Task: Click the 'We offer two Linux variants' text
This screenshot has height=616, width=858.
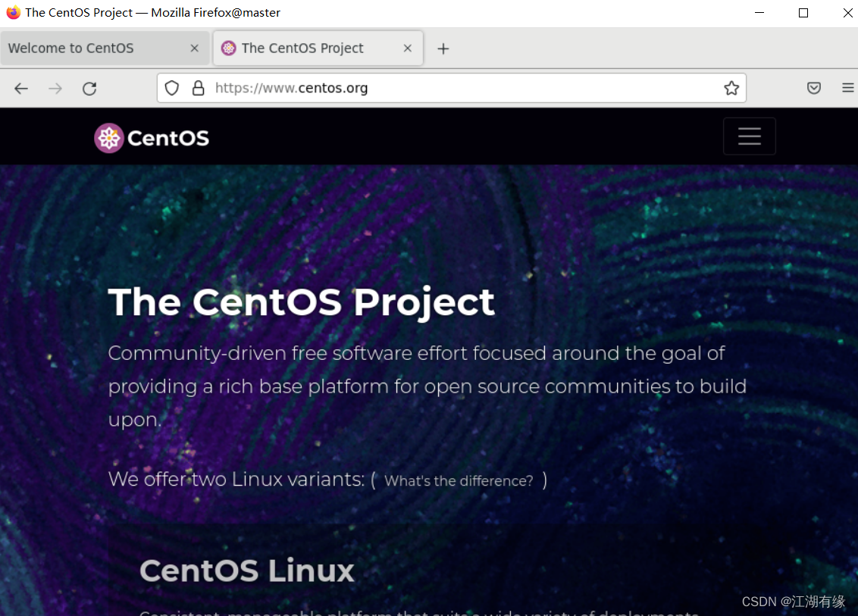Action: [236, 479]
